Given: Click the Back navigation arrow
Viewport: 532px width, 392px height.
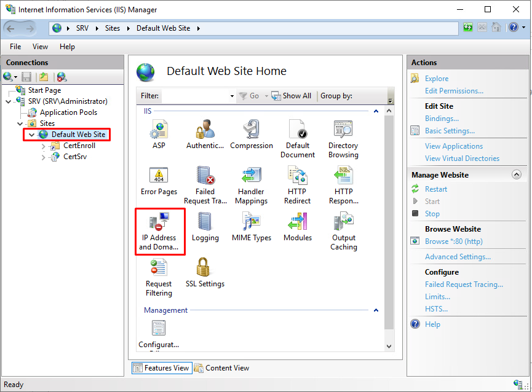Looking at the screenshot, I should pos(11,28).
